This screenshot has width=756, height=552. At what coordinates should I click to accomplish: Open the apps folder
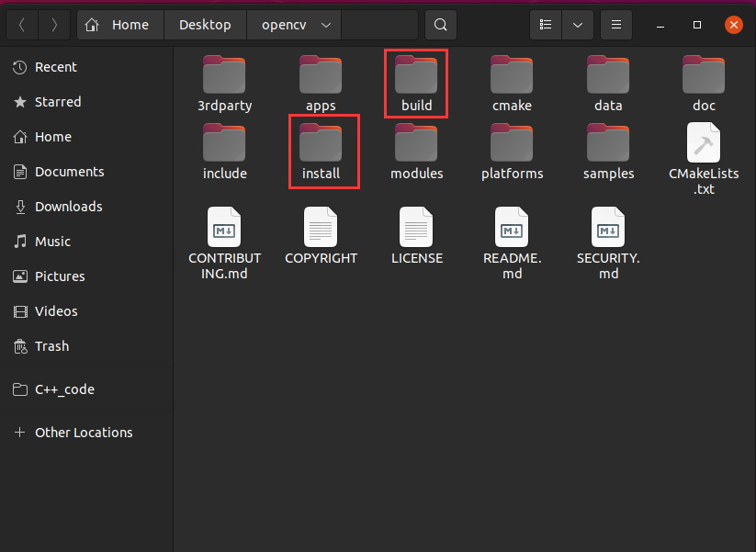pos(321,84)
